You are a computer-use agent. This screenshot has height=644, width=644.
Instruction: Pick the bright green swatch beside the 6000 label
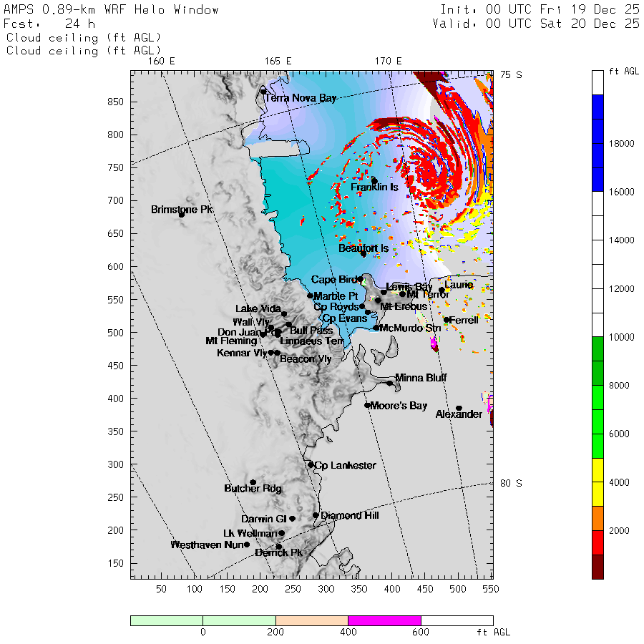(x=597, y=421)
